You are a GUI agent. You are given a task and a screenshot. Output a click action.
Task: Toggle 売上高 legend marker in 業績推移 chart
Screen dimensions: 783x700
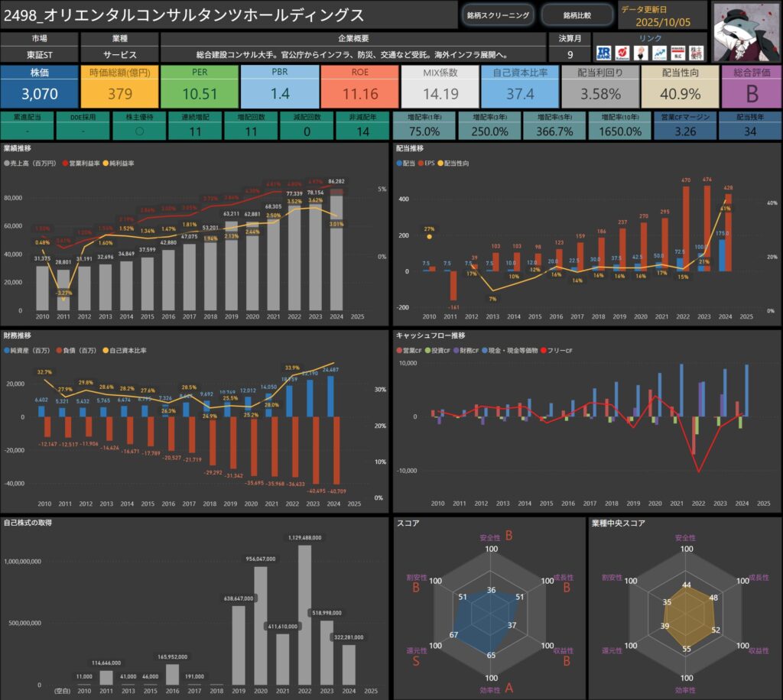tap(8, 164)
